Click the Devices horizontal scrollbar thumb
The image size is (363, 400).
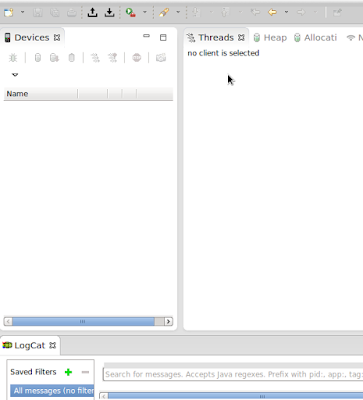pos(83,321)
